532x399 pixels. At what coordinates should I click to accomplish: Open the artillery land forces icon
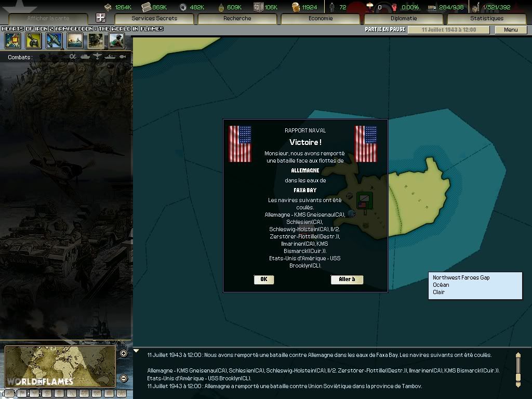click(x=33, y=41)
